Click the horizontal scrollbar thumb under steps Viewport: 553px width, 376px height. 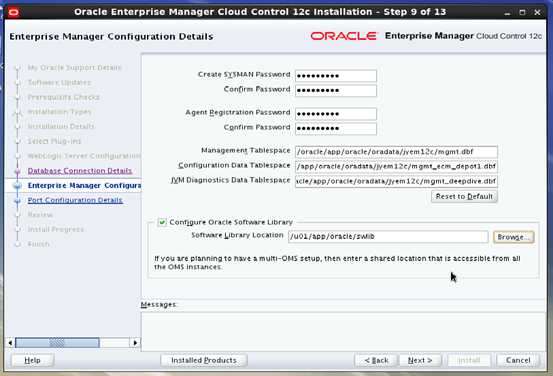57,342
